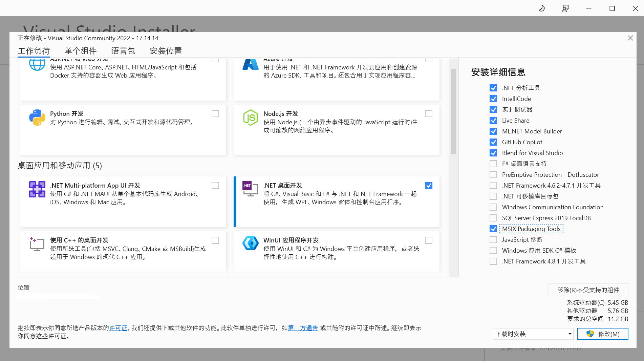Enable .NET Framework 4.8.1 development tools

(x=493, y=261)
